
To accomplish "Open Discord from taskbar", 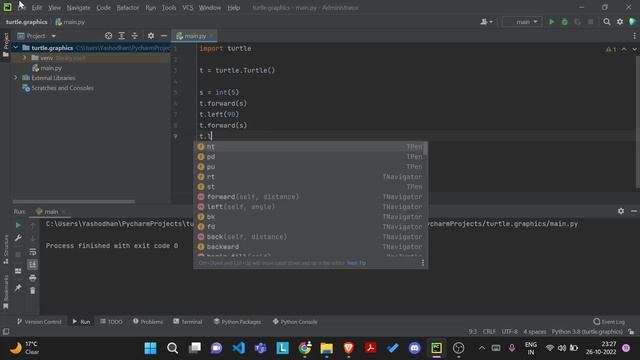I will [414, 348].
